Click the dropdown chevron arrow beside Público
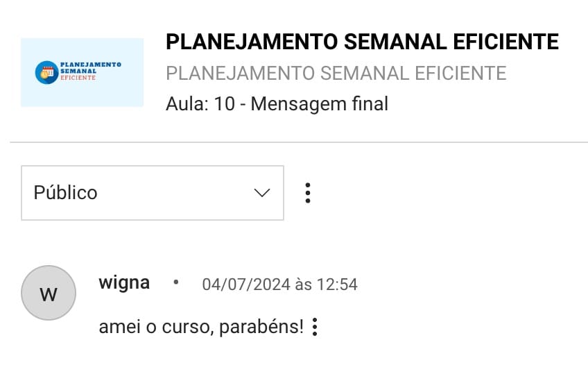Image resolution: width=588 pixels, height=365 pixels. pyautogui.click(x=261, y=193)
